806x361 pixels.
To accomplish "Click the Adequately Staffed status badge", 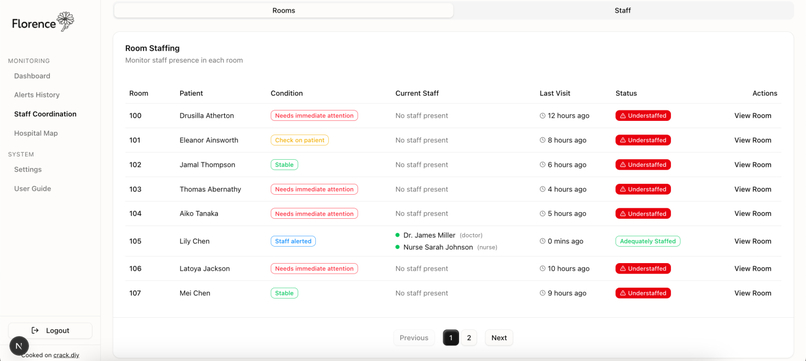I will [648, 241].
